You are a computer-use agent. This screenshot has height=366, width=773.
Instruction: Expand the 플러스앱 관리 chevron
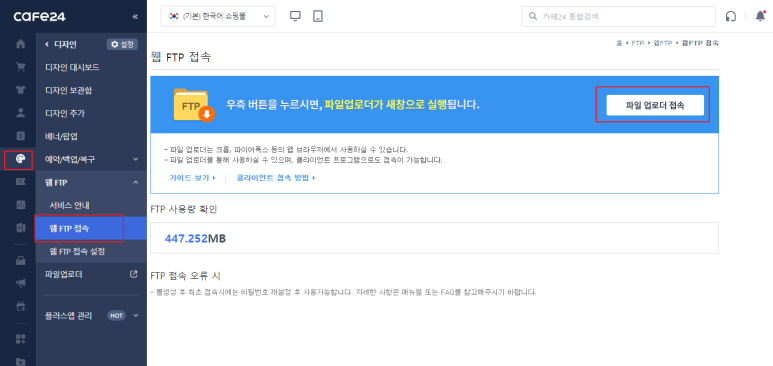[x=136, y=315]
